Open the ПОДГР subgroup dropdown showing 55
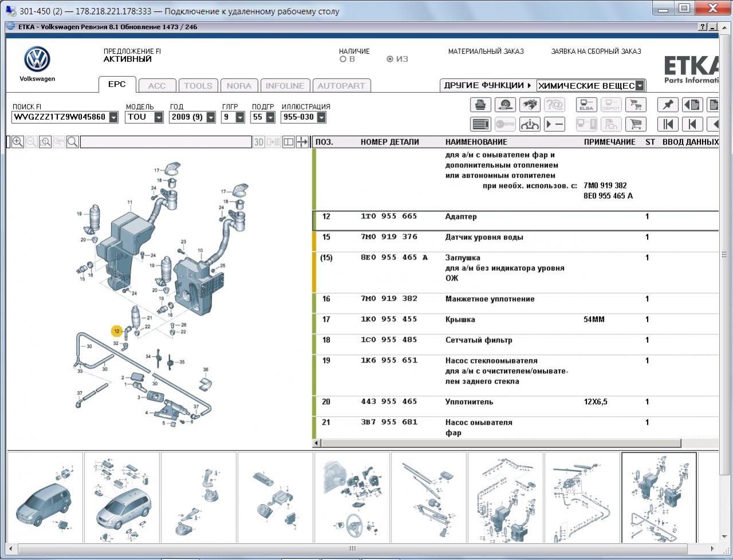733x560 pixels. click(x=271, y=117)
